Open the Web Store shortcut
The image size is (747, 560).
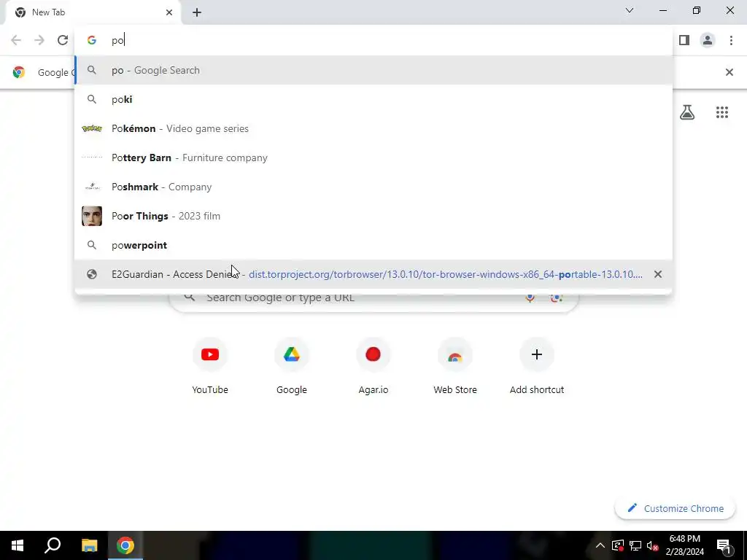click(x=455, y=367)
